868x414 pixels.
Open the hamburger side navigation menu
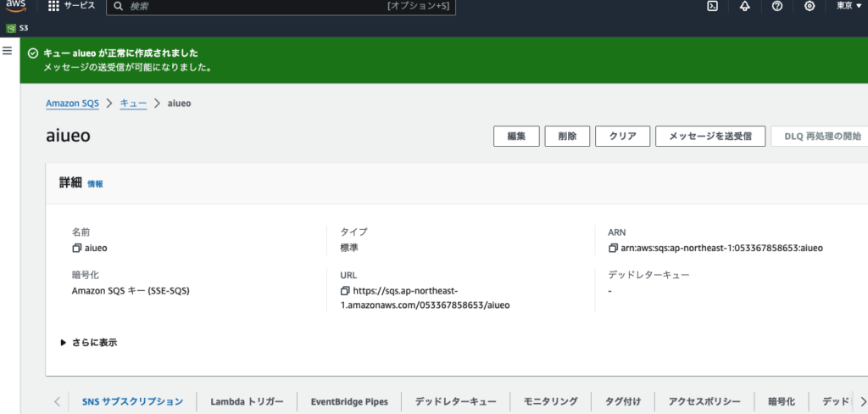[x=8, y=51]
